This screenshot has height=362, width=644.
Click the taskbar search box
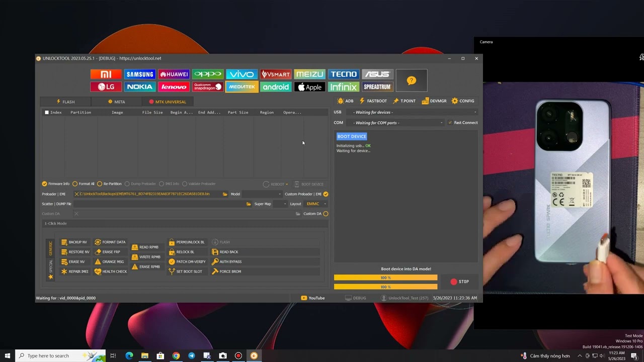(x=60, y=356)
